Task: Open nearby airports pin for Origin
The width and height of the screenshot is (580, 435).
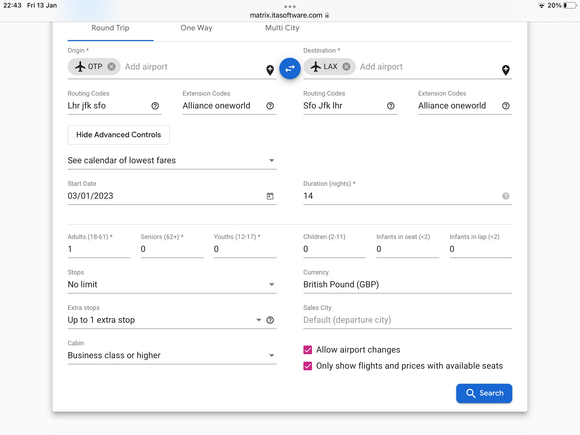Action: click(270, 70)
